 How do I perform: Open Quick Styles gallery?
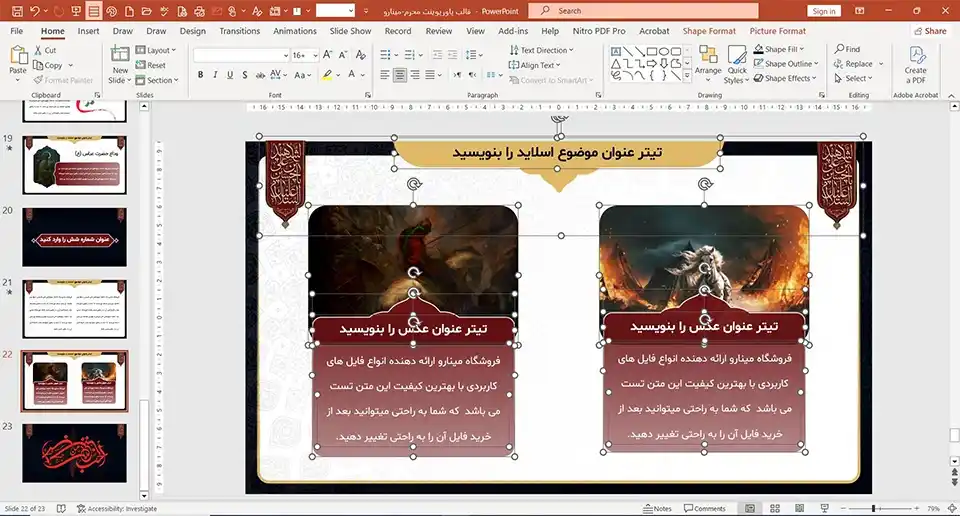(x=737, y=64)
